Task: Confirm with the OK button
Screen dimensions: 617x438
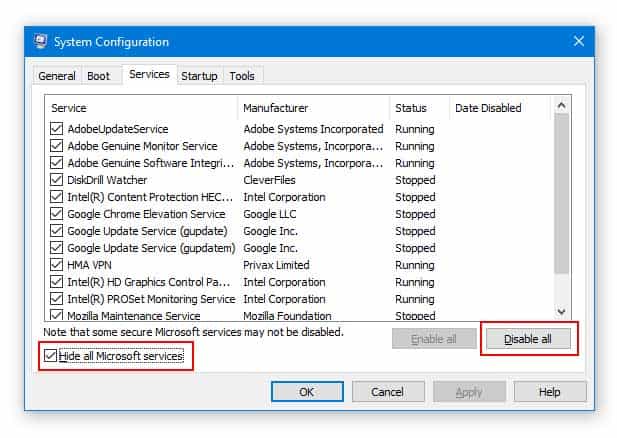Action: pyautogui.click(x=307, y=392)
